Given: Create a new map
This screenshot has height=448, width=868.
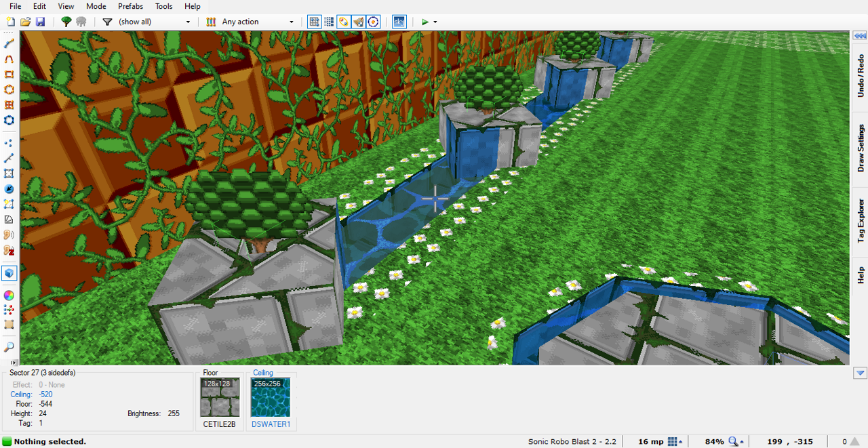Looking at the screenshot, I should 10,22.
